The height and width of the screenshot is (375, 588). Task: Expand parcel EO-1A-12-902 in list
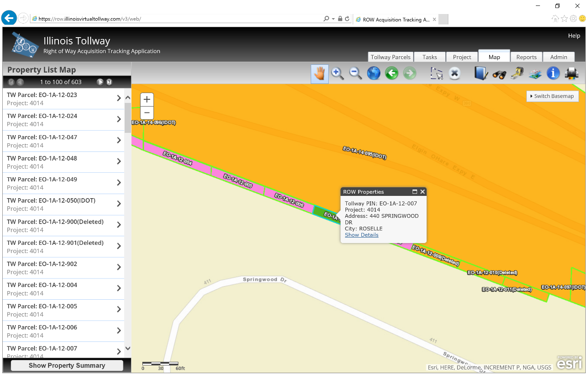119,268
